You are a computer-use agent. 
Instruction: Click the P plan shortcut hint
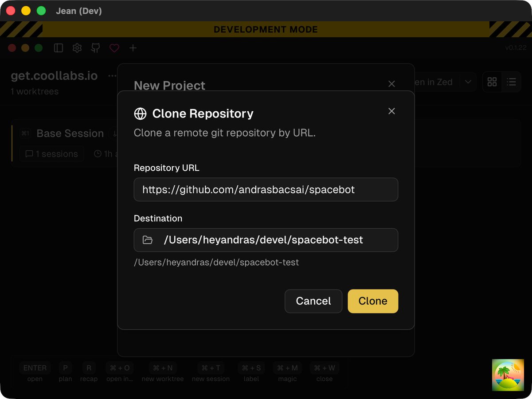click(65, 372)
